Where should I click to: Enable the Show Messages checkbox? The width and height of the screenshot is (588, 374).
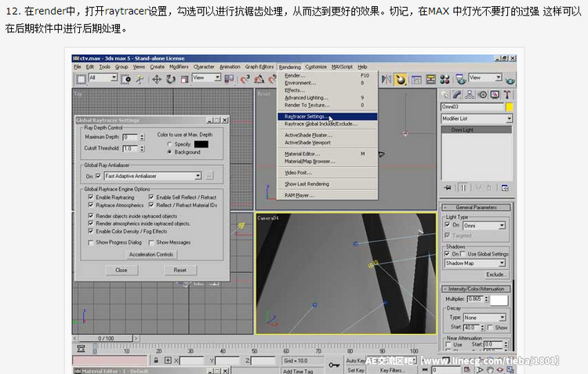[x=151, y=242]
